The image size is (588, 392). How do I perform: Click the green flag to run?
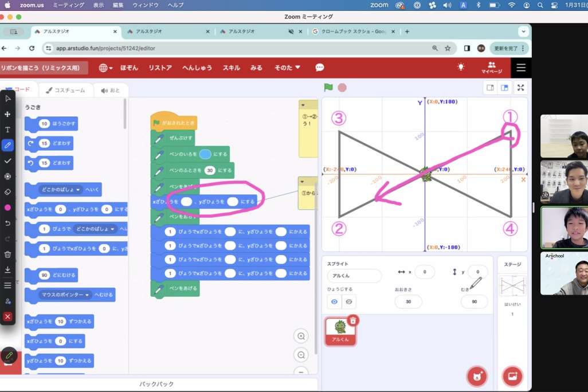pyautogui.click(x=328, y=88)
